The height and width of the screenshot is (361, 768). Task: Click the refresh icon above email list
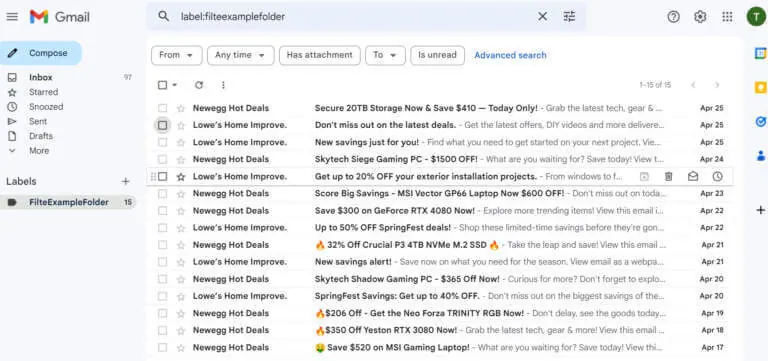[x=199, y=85]
